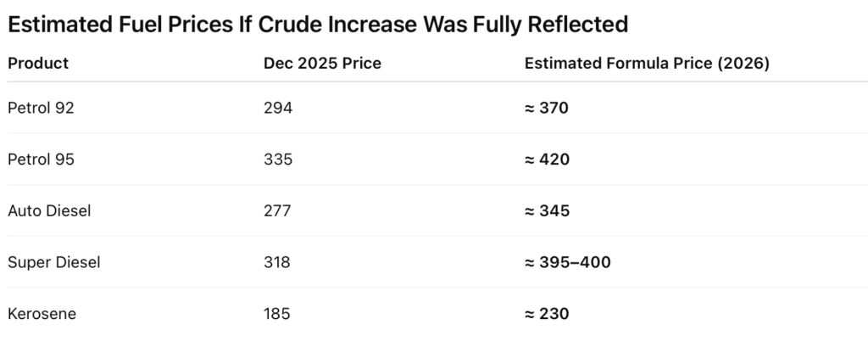Click the estimated price ≈ 345
868x358 pixels.
point(547,211)
